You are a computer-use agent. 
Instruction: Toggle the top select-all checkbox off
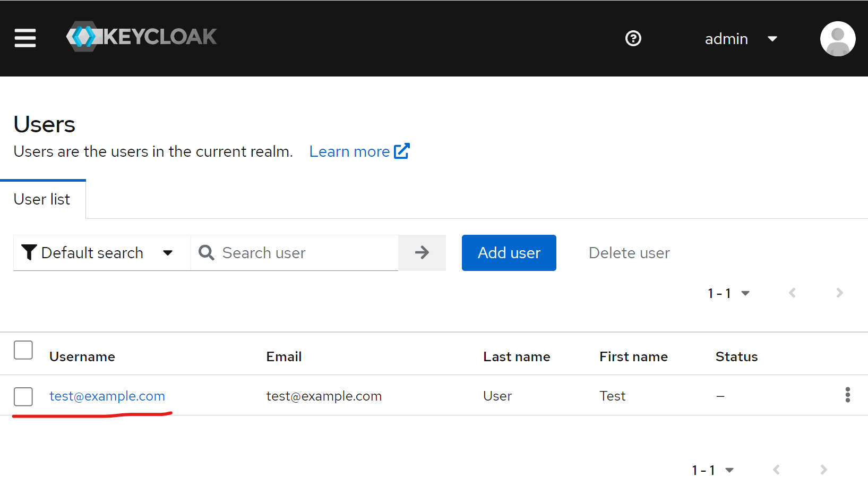point(23,350)
